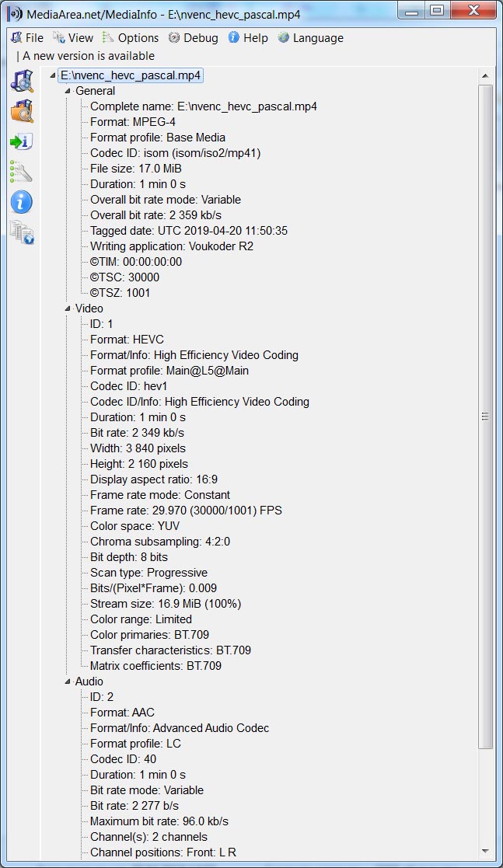This screenshot has width=503, height=868.
Task: Collapse the Video section
Action: click(68, 309)
